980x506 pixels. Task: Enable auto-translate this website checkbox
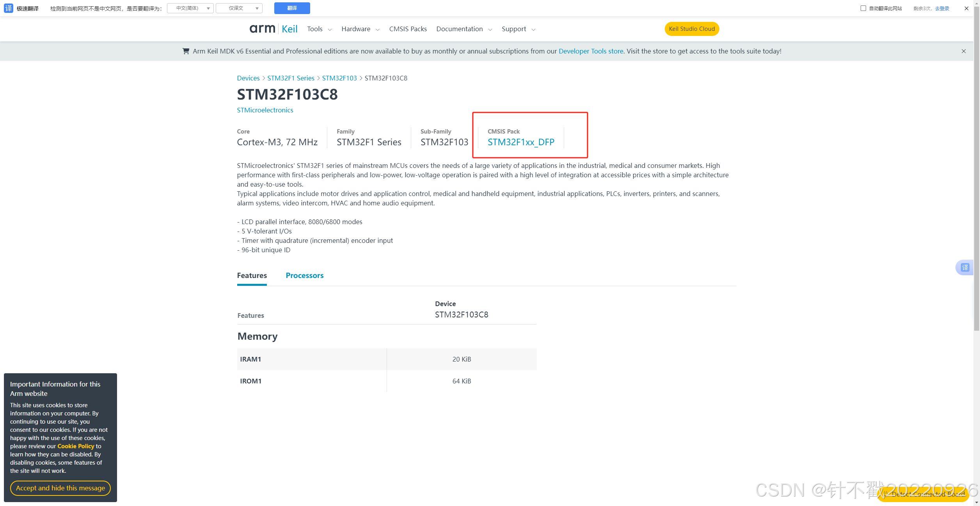click(863, 8)
